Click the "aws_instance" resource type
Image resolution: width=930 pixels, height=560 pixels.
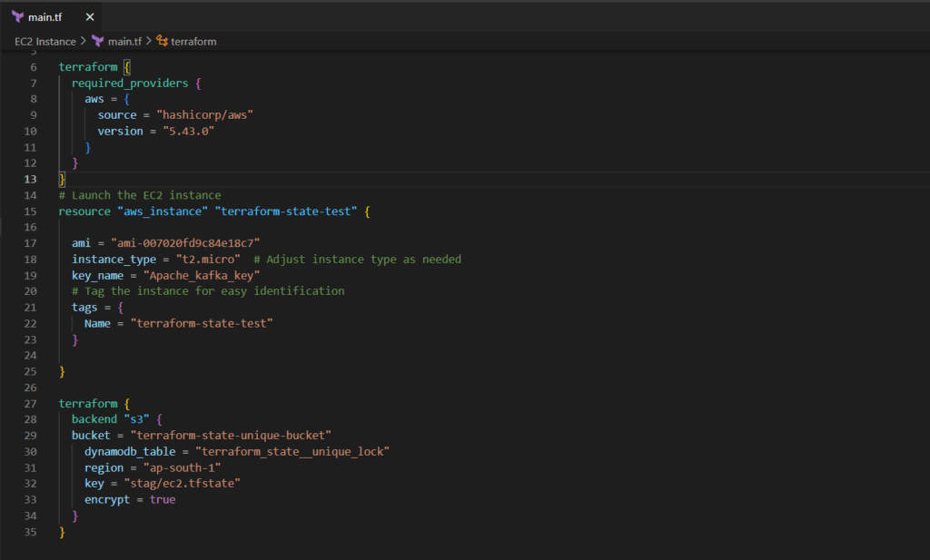point(163,211)
